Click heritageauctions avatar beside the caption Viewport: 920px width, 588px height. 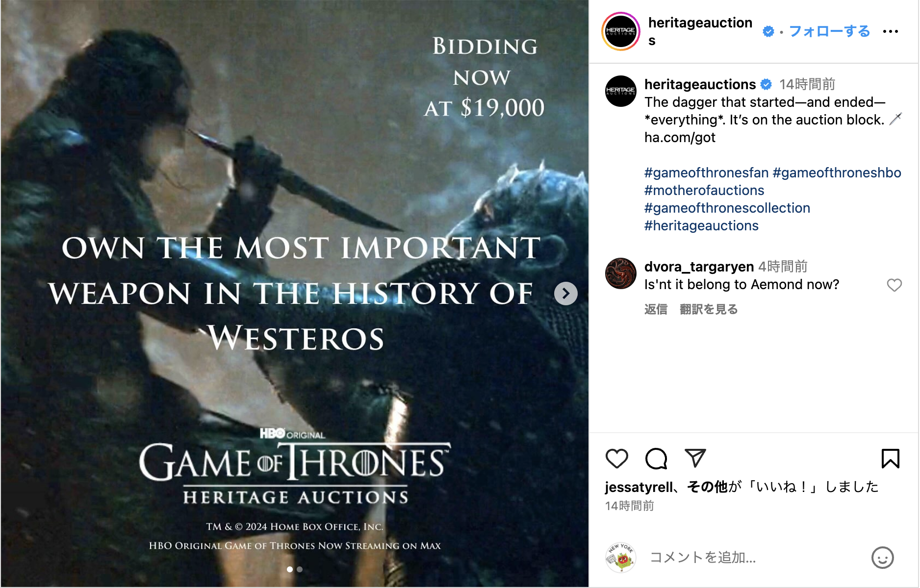point(621,91)
